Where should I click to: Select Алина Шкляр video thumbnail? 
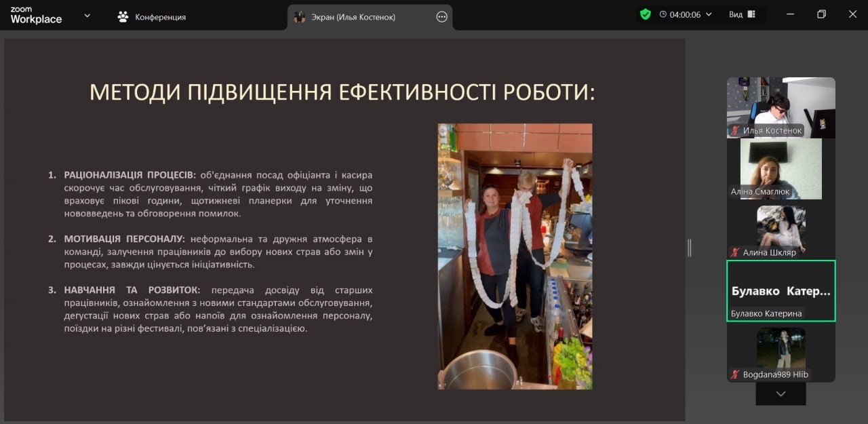[781, 229]
